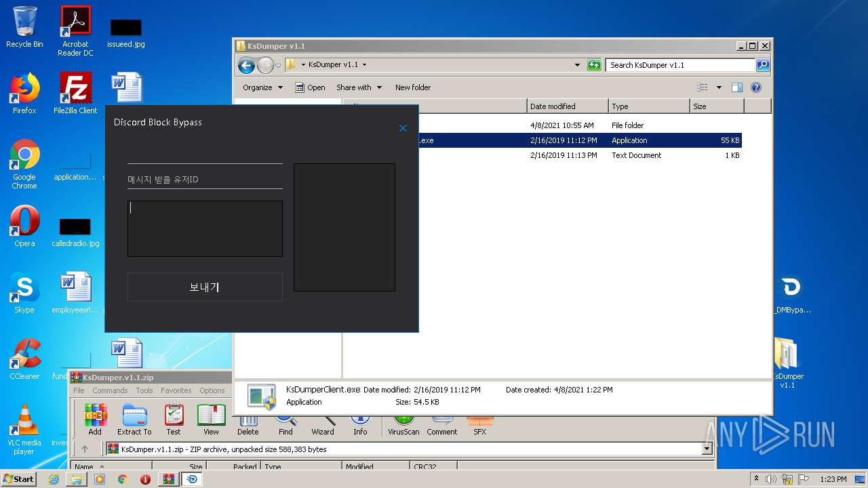The image size is (868, 488).
Task: Click the 보내기 send button
Action: click(205, 287)
